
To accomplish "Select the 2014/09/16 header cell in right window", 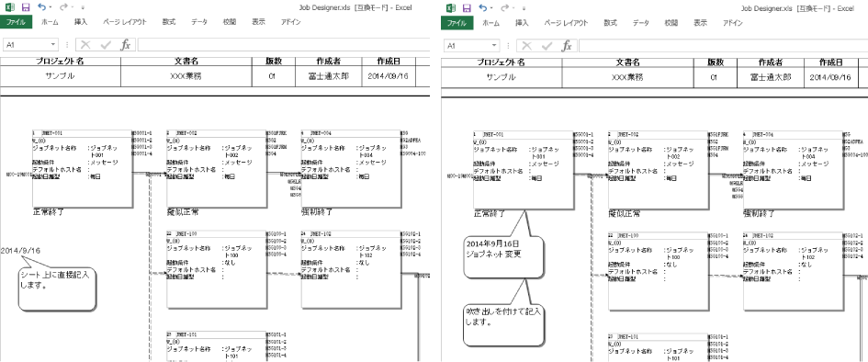I will click(830, 77).
